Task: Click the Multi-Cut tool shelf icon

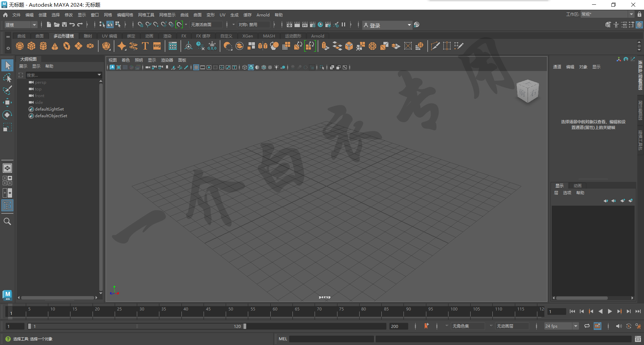Action: (435, 46)
